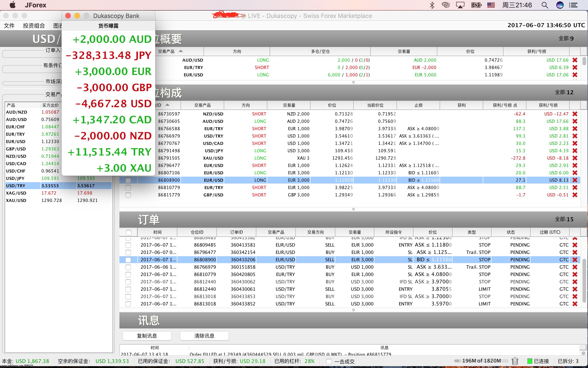Image resolution: width=588 pixels, height=368 pixels.
Task: Close position 86730597 NZD/USD with red X
Action: click(575, 114)
